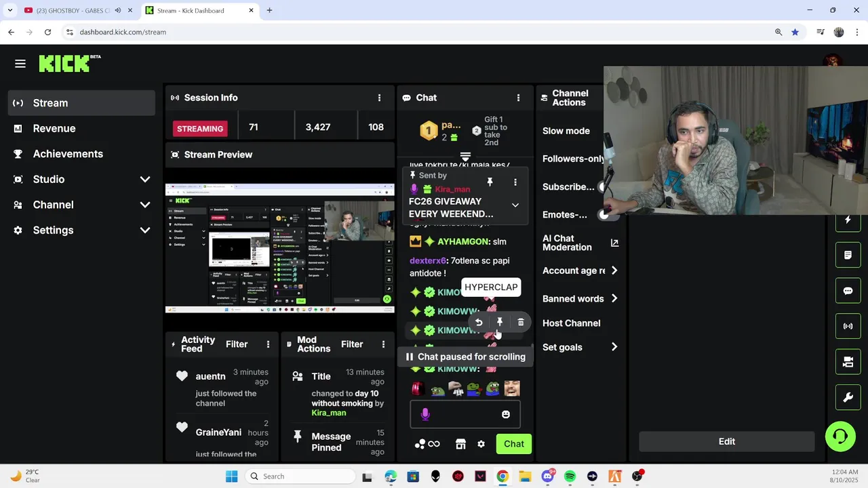
Task: Open the green headset support button
Action: pos(840,436)
